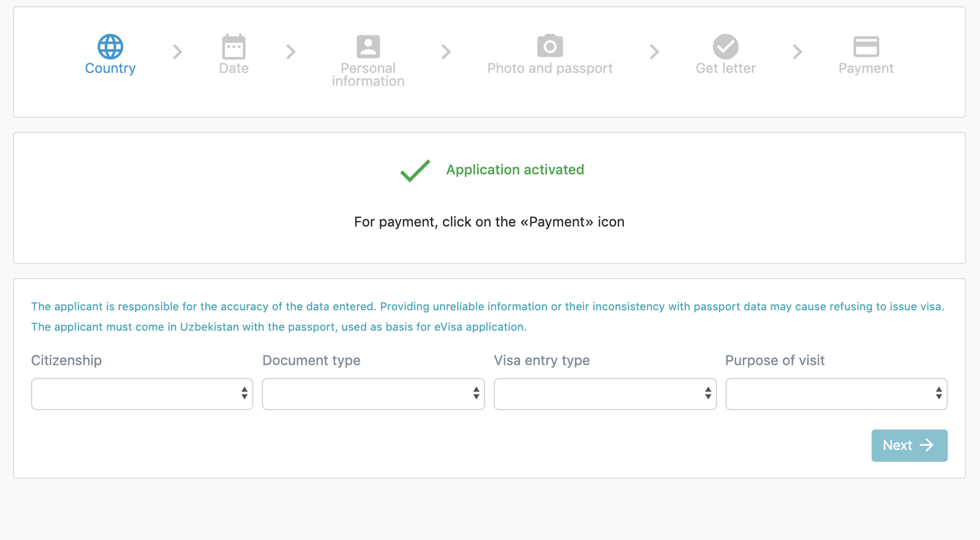980x540 pixels.
Task: Select the Personal information person icon
Action: click(x=368, y=47)
